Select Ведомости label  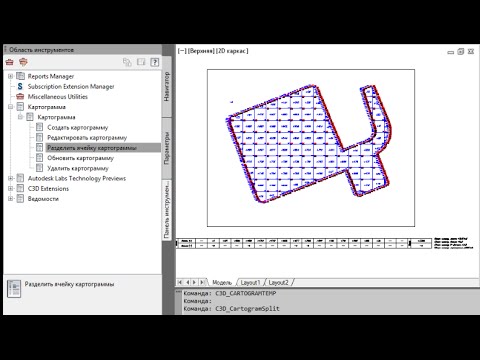point(43,199)
